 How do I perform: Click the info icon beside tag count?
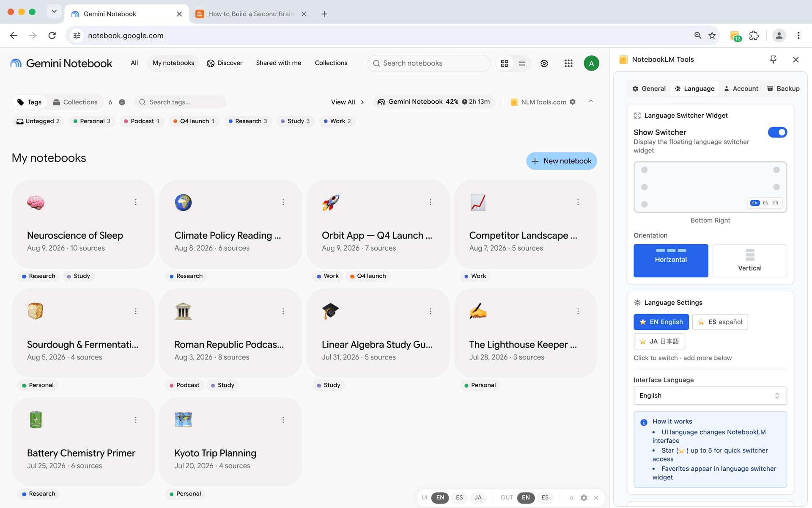click(122, 102)
